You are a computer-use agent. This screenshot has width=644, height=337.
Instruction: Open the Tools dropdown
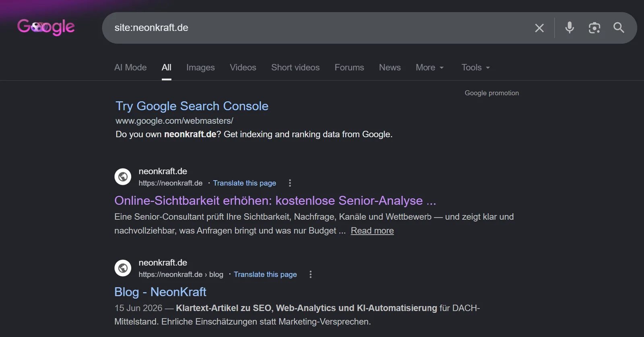pyautogui.click(x=476, y=68)
